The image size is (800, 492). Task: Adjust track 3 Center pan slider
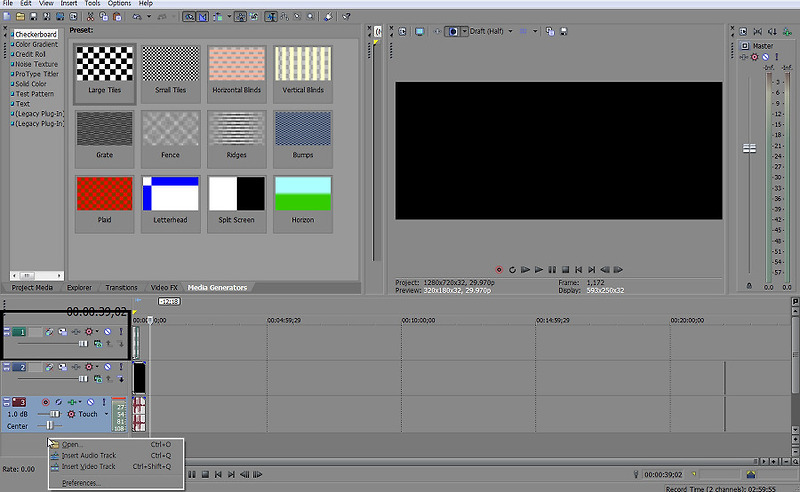(49, 425)
